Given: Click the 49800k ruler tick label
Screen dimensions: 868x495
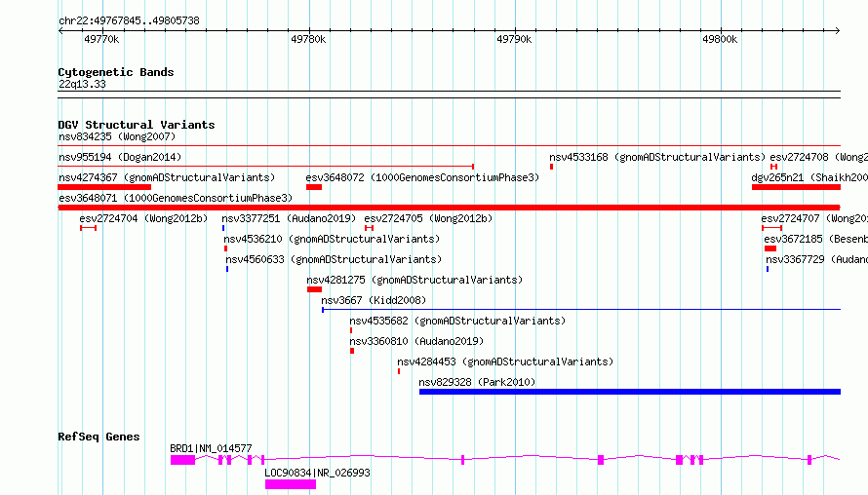Looking at the screenshot, I should [720, 39].
